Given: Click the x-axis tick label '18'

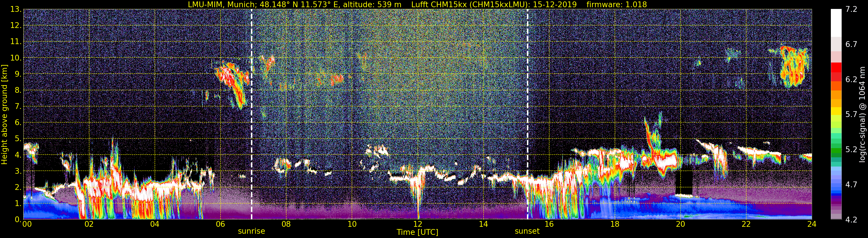Looking at the screenshot, I should tap(614, 224).
